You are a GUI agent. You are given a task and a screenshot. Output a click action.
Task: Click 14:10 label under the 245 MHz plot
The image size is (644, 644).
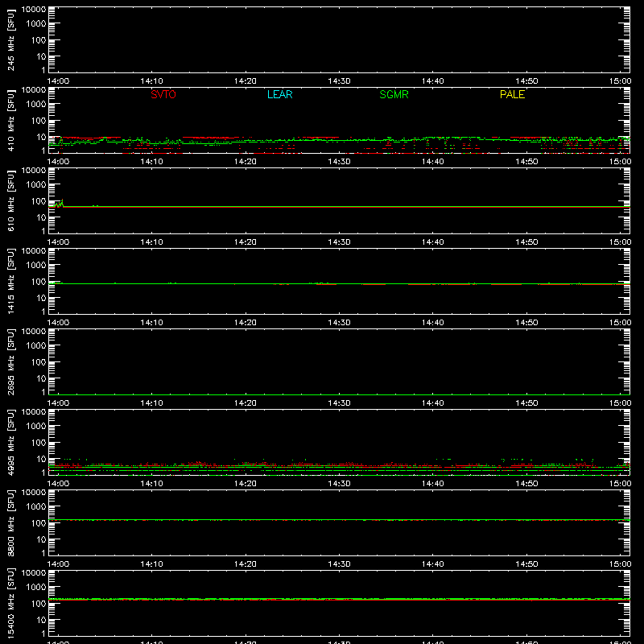pos(151,81)
